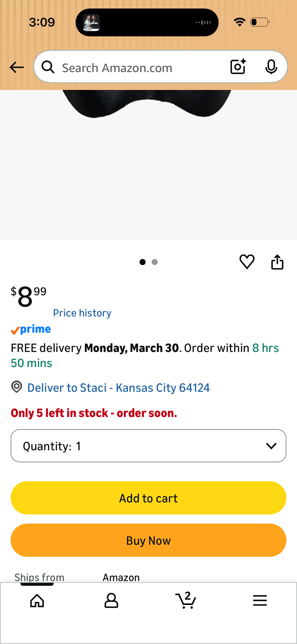Viewport: 297px width, 644px height.
Task: Open the Home tab
Action: pyautogui.click(x=37, y=601)
